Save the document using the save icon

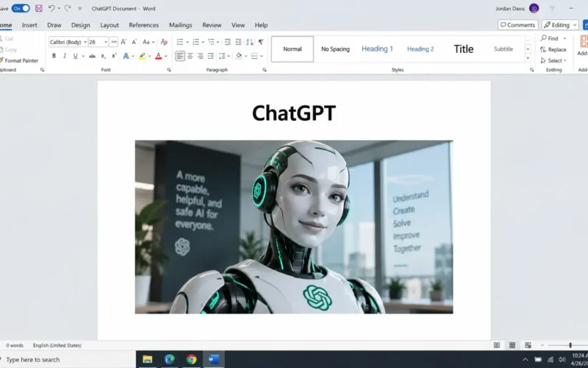coord(39,8)
